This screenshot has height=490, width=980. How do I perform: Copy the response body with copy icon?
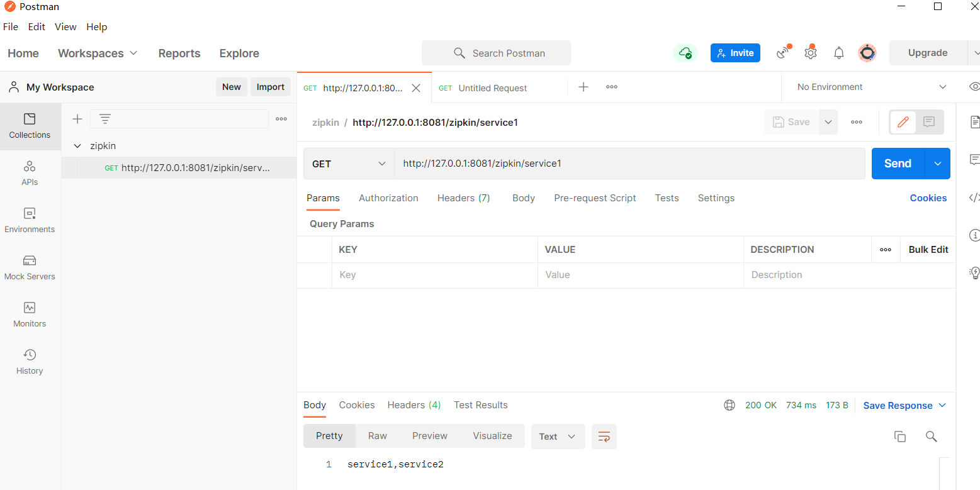tap(900, 437)
